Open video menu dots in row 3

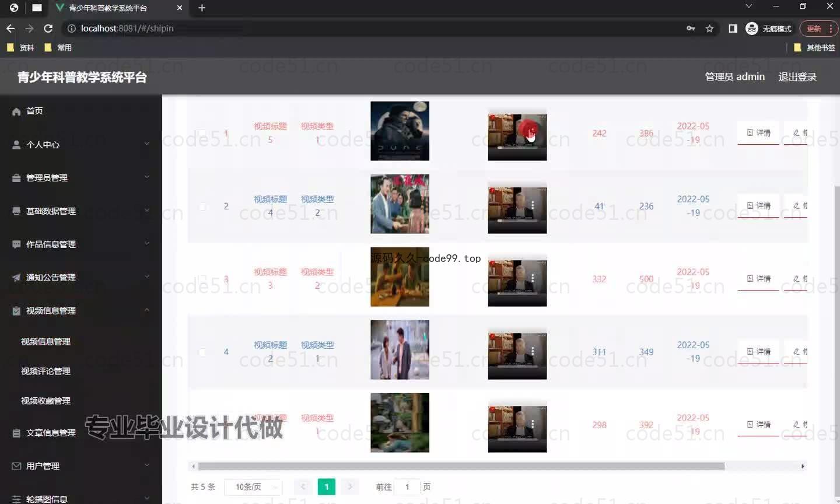[x=533, y=278]
